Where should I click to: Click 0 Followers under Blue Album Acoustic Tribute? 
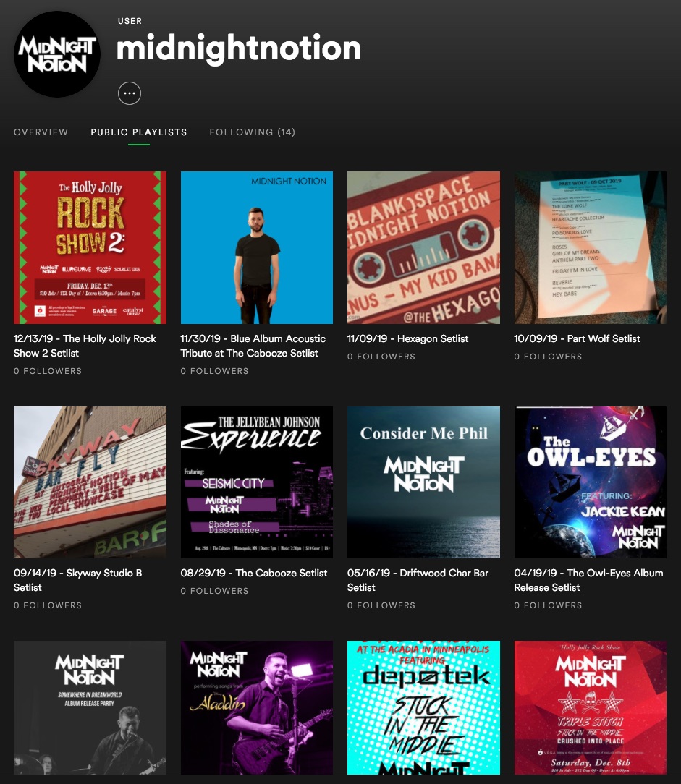pos(215,371)
